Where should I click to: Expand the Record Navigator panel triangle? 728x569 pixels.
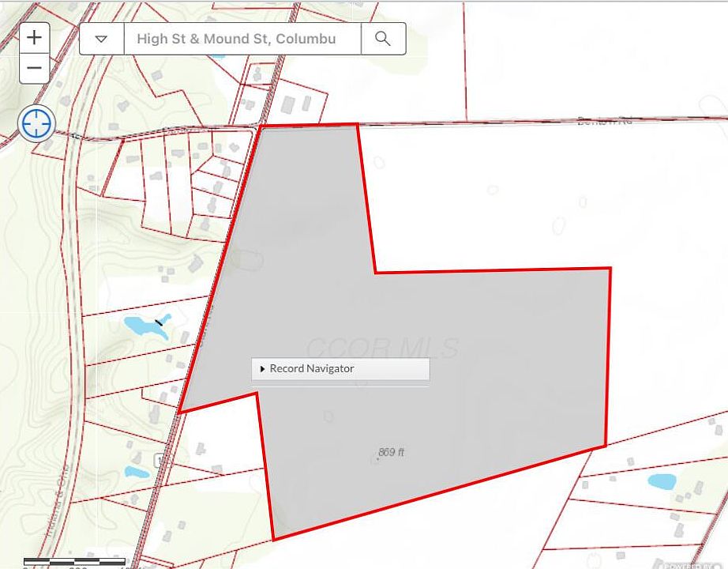point(262,369)
